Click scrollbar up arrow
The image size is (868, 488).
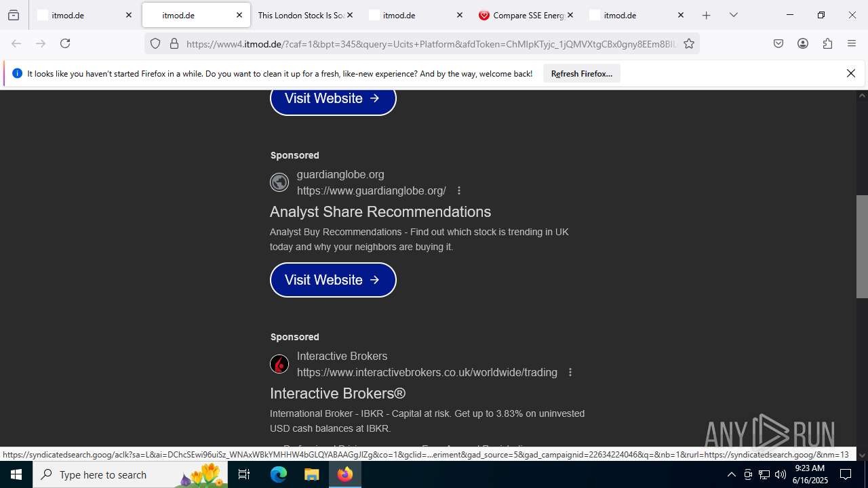862,96
